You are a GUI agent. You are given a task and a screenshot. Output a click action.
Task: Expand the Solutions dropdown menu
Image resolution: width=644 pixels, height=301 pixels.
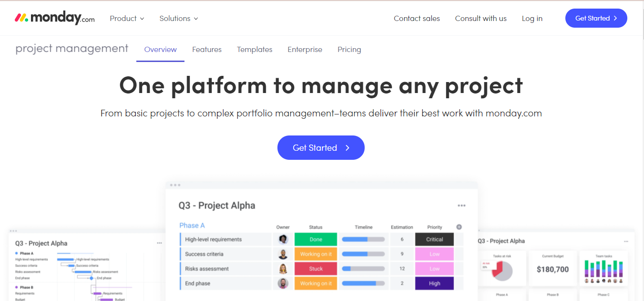[179, 18]
